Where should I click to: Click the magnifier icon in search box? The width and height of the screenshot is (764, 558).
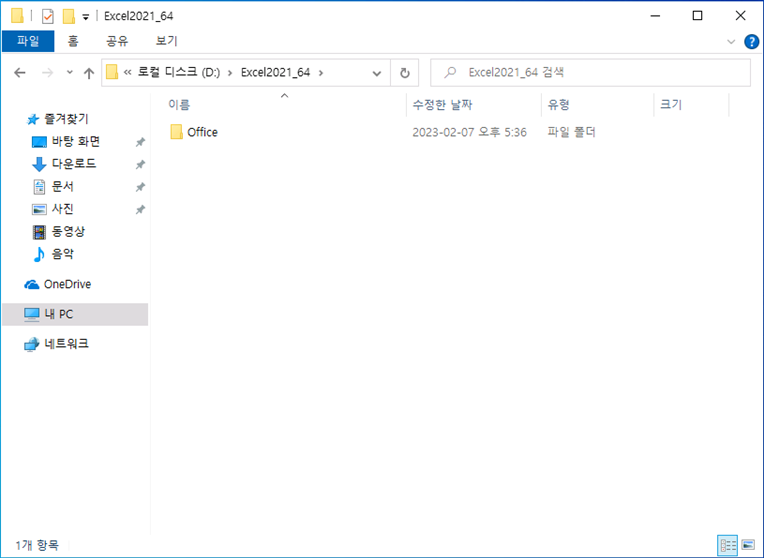click(450, 73)
